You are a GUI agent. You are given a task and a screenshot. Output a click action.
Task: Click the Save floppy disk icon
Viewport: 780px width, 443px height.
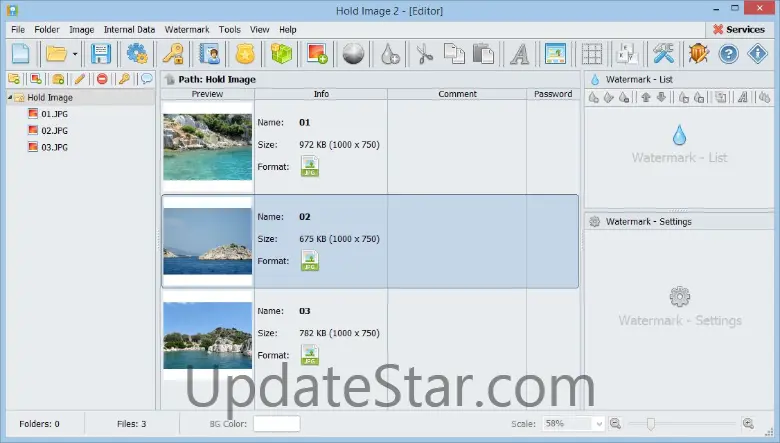coord(101,54)
